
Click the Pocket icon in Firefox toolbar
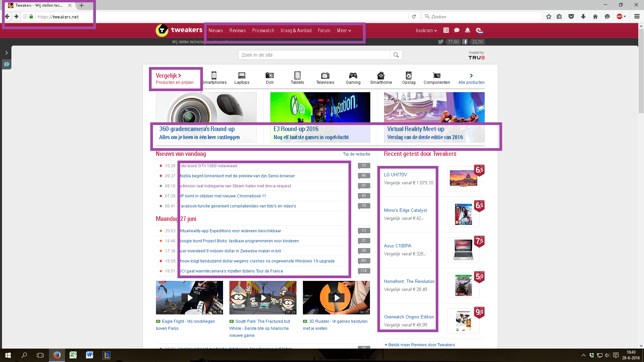pos(571,16)
